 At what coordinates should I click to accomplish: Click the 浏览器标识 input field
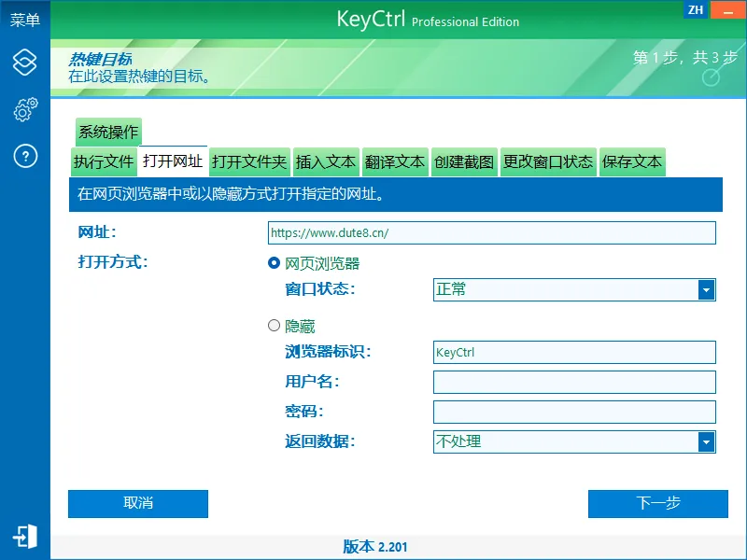(574, 353)
